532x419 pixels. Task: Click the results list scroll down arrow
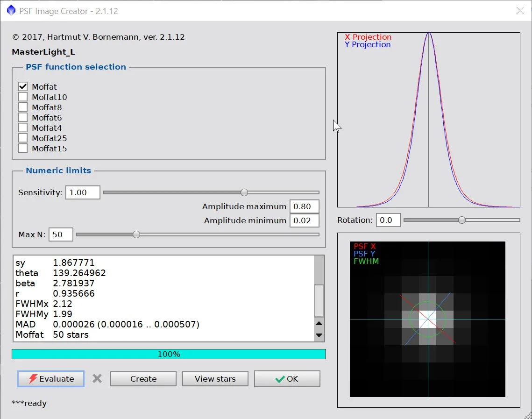[x=319, y=335]
